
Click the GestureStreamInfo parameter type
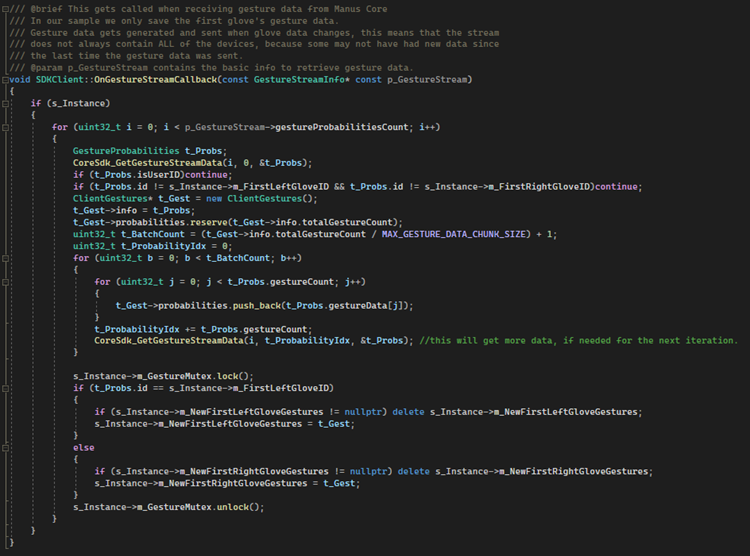(x=299, y=79)
